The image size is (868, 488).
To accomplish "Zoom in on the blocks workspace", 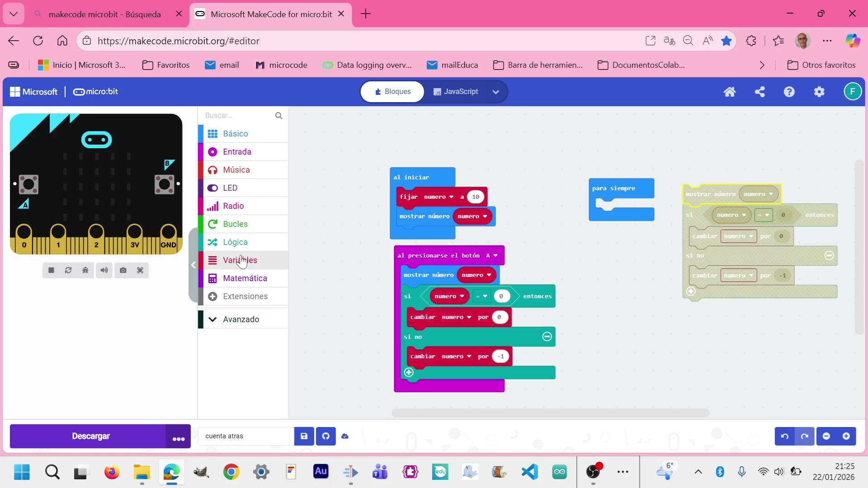I will click(846, 436).
